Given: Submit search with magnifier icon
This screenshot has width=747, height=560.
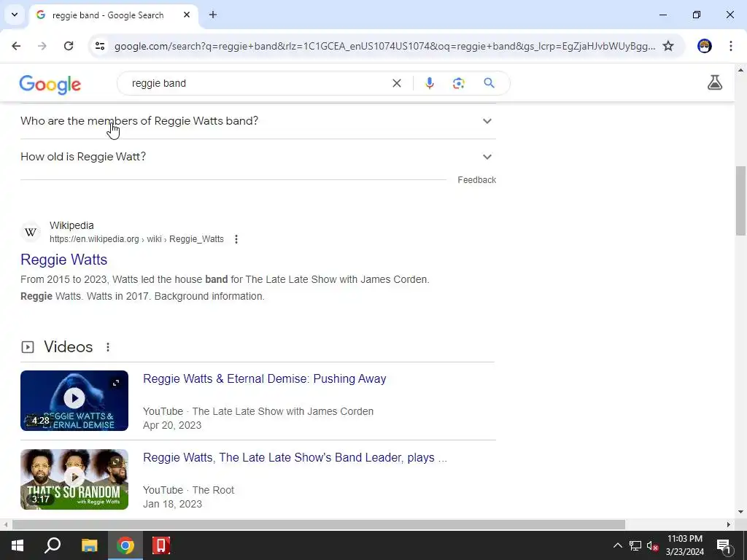Looking at the screenshot, I should [489, 83].
